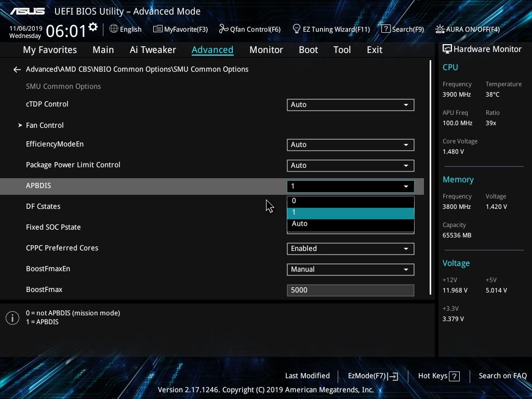
Task: Click the EzMode switch arrow icon
Action: [393, 376]
